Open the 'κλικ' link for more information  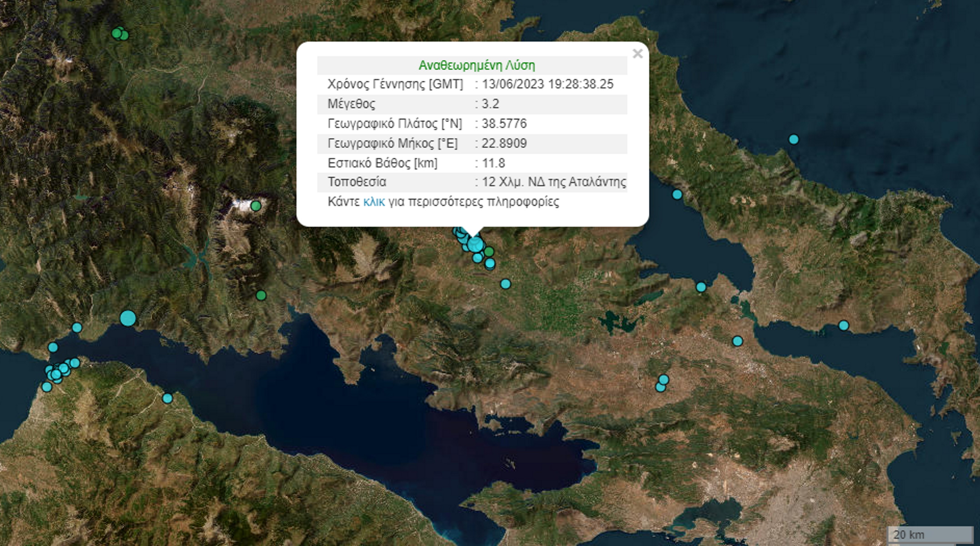tap(374, 202)
